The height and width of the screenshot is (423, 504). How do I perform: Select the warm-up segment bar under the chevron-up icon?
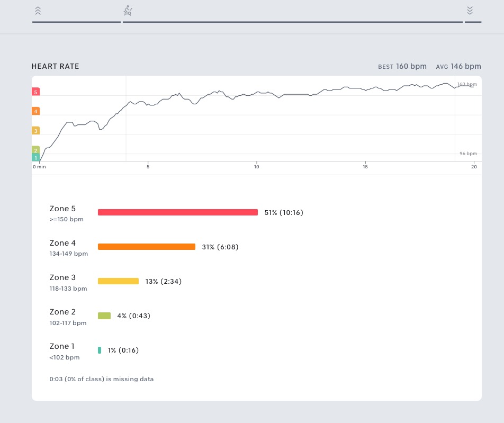pos(76,22)
